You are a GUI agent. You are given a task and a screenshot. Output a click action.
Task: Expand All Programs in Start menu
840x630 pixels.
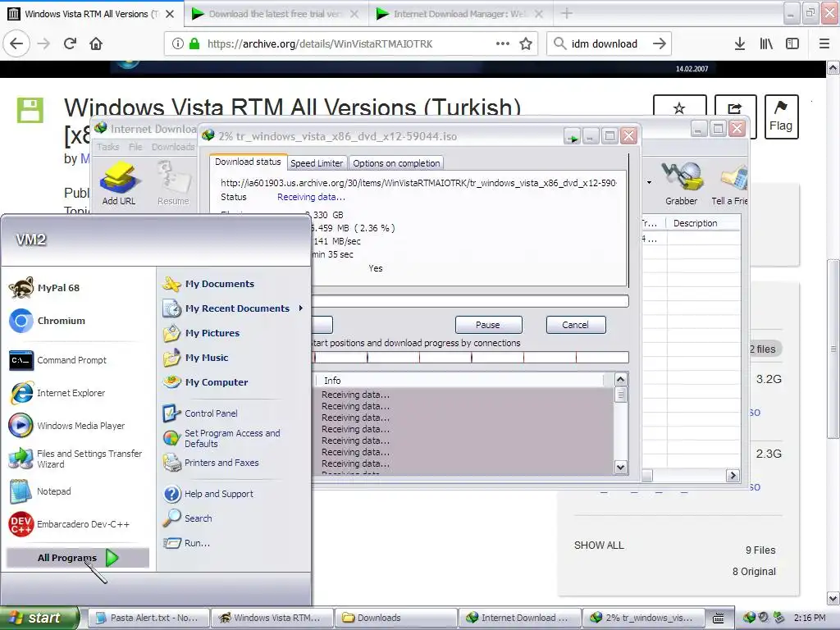point(78,558)
